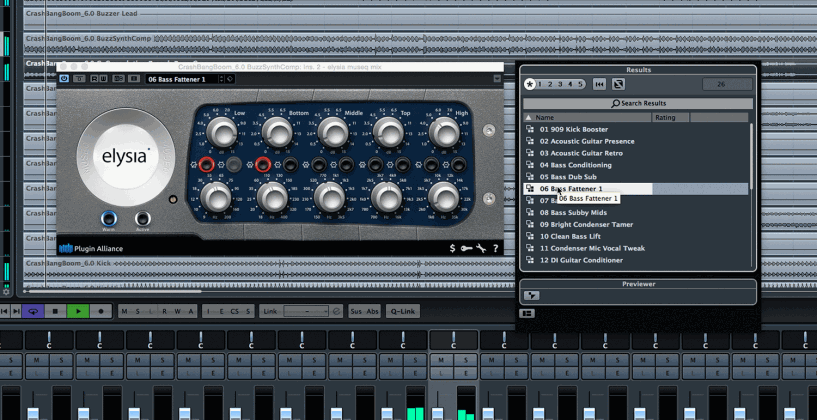This screenshot has width=817, height=420.
Task: Click the cycle loop transport button
Action: (x=33, y=311)
